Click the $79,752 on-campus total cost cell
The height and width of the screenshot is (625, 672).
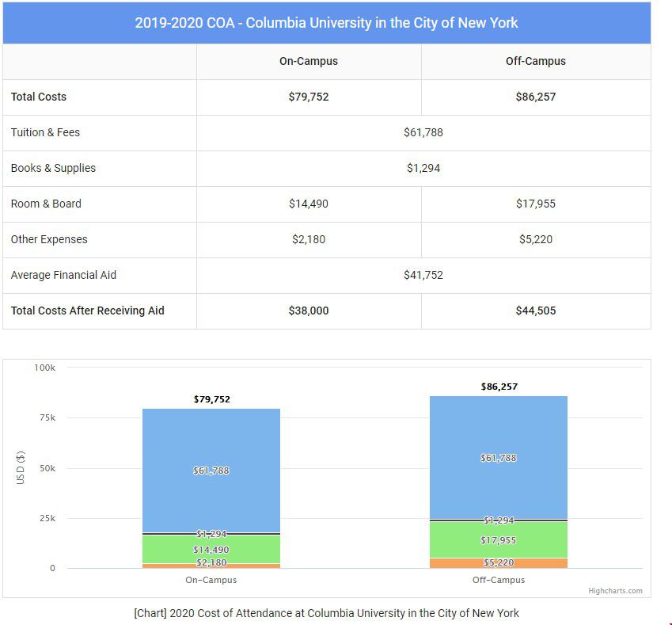pyautogui.click(x=309, y=97)
